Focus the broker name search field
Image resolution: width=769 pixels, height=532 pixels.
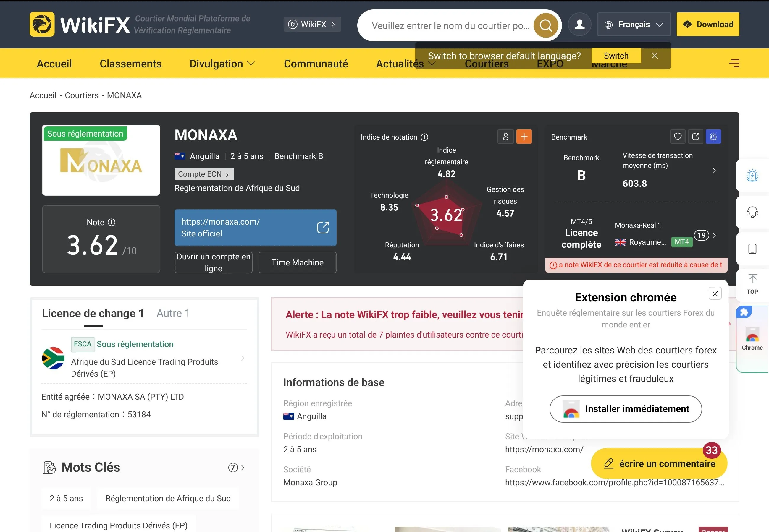point(450,26)
